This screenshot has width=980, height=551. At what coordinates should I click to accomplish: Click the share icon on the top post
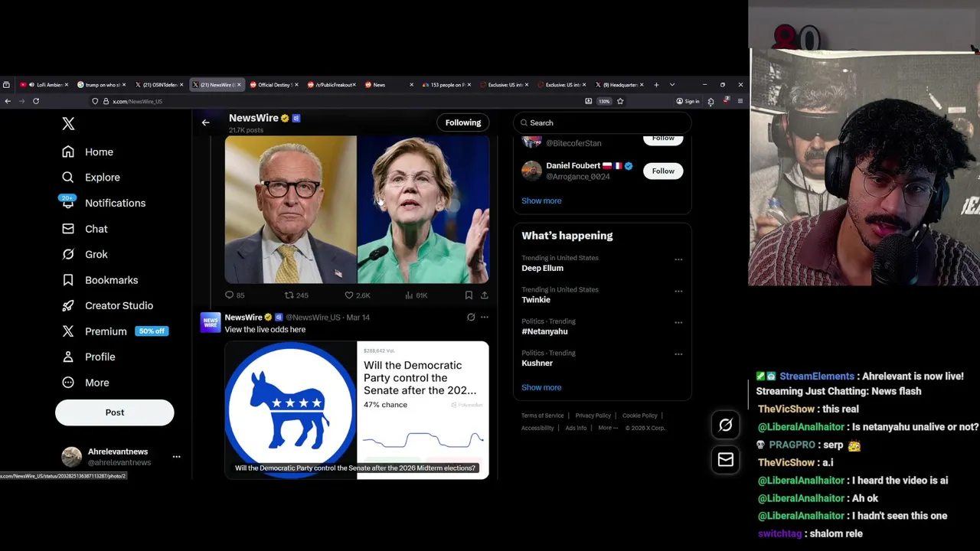coord(484,295)
